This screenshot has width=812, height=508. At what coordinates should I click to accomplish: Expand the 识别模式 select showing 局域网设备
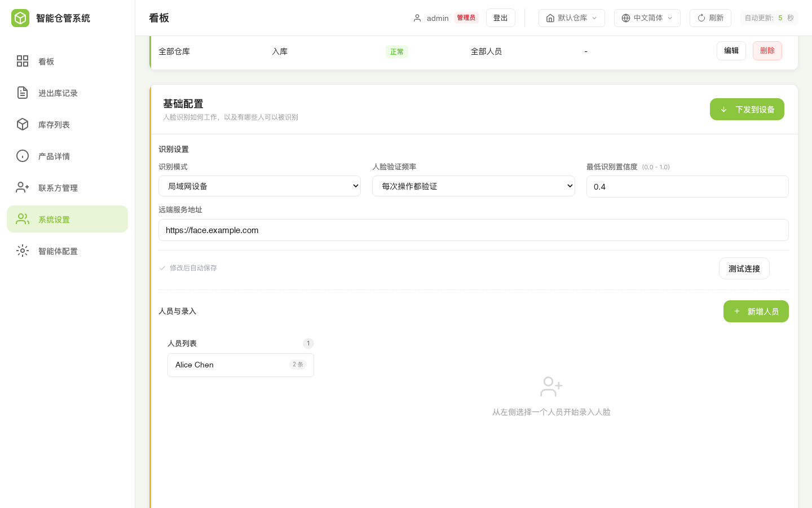259,186
